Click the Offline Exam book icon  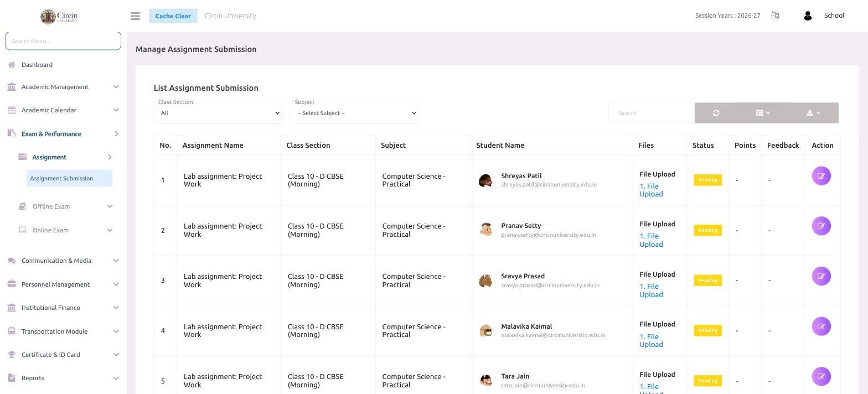(23, 206)
